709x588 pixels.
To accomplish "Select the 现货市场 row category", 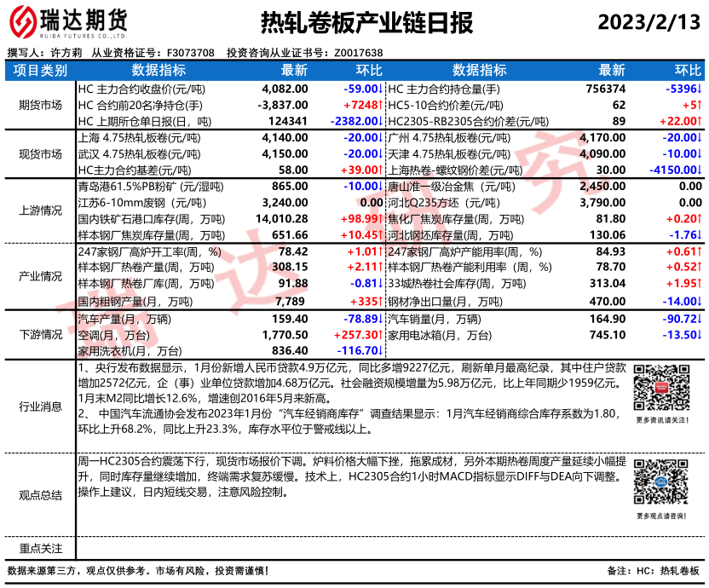I will point(39,153).
